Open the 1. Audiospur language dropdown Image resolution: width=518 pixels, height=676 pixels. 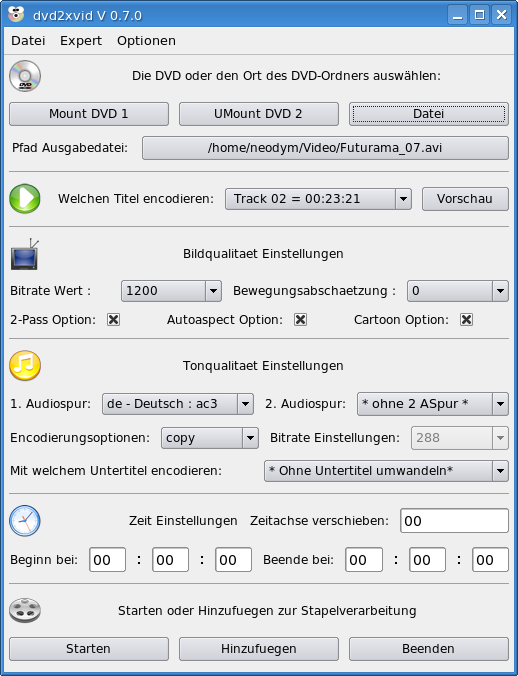[x=178, y=404]
